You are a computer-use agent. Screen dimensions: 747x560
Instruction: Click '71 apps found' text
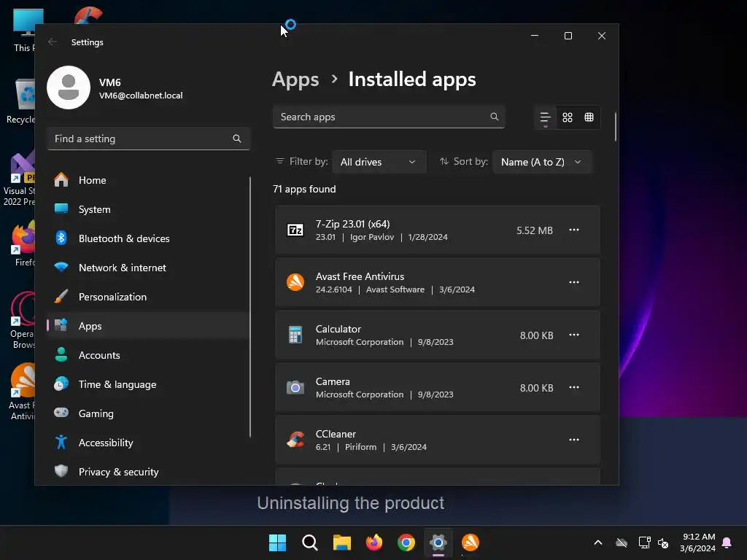tap(304, 189)
